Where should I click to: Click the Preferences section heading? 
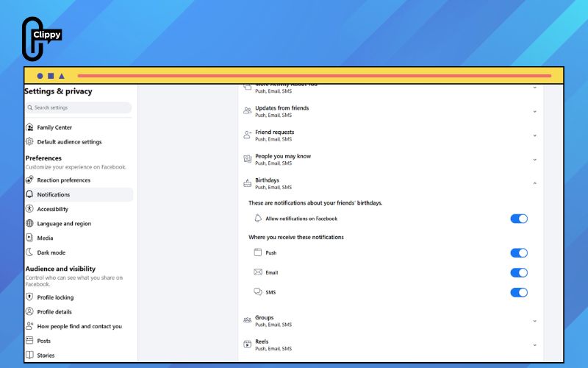pos(43,158)
